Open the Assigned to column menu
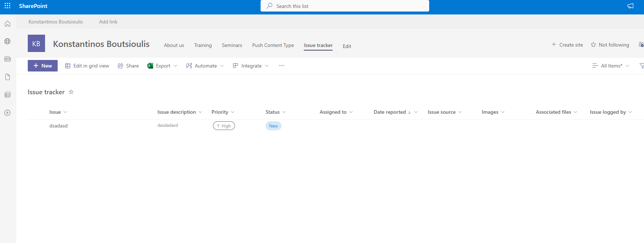Screen dimensions: 644x243 [x=336, y=112]
